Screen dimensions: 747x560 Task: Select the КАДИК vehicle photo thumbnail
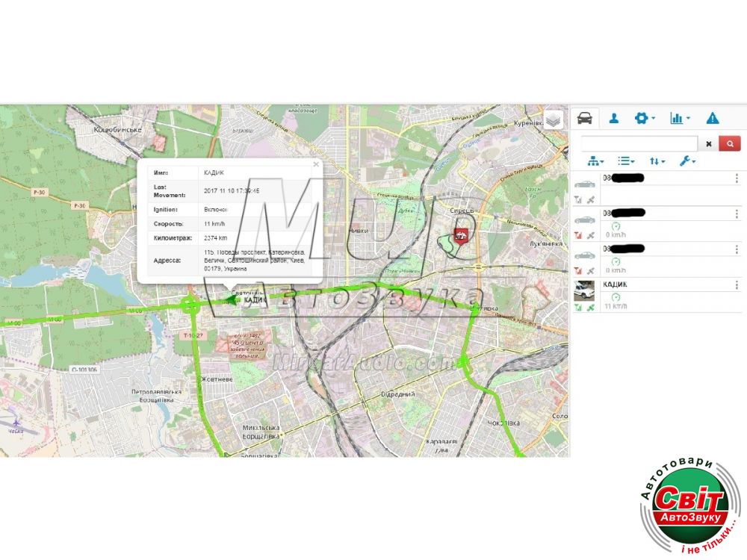(584, 290)
